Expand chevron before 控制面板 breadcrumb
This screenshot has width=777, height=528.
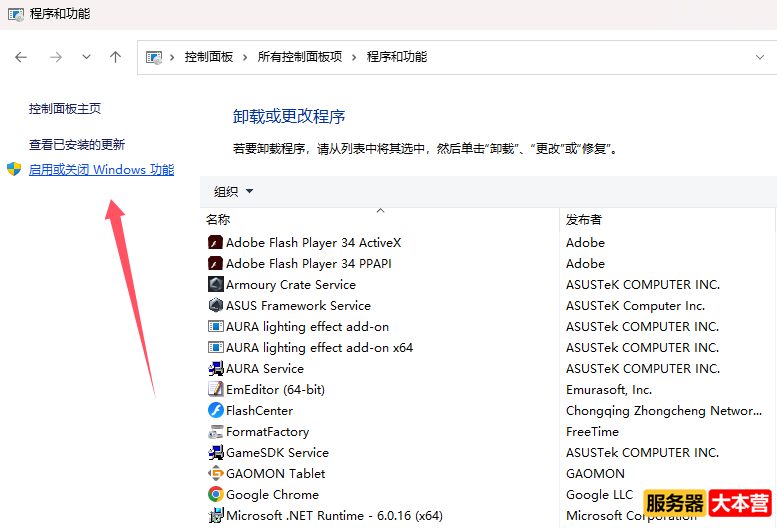[x=172, y=57]
